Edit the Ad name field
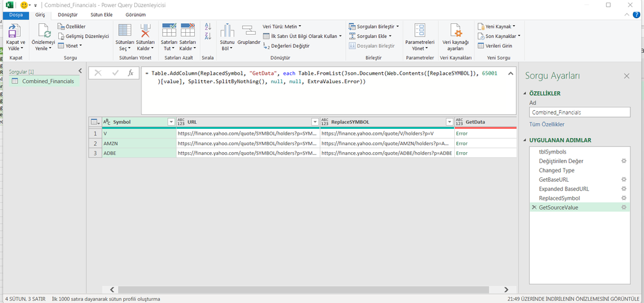This screenshot has width=644, height=303. [579, 112]
